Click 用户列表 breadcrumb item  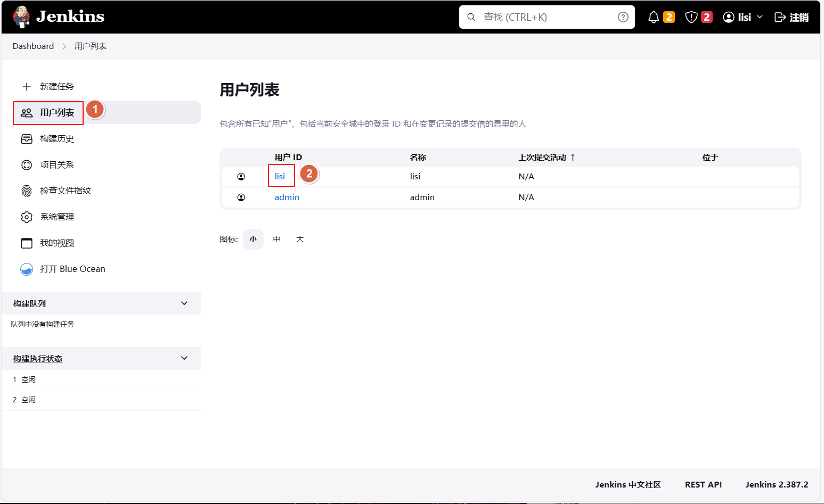91,46
